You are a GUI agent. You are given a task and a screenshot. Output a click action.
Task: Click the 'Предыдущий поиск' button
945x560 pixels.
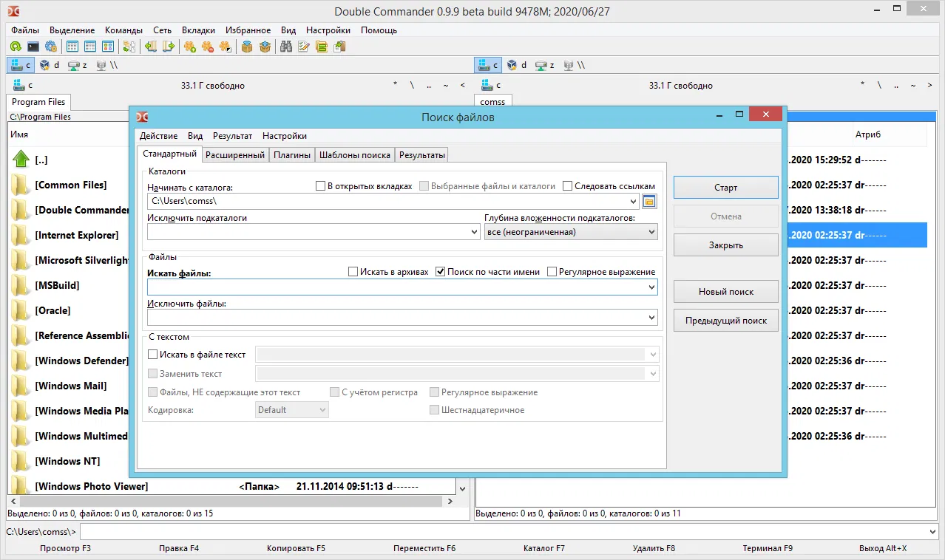click(725, 321)
